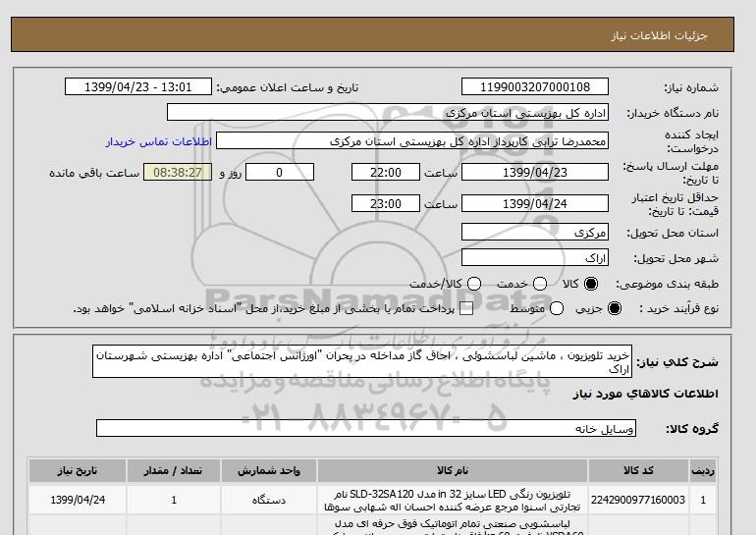The image size is (756, 535).
Task: Click the response deadline date 1399/04/23 field
Action: (x=535, y=172)
